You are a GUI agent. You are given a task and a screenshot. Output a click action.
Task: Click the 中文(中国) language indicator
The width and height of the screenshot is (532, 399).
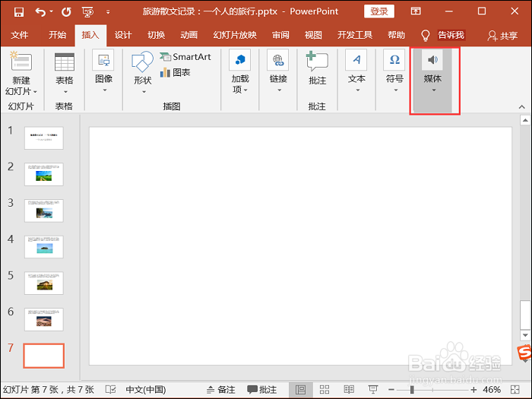(x=146, y=389)
